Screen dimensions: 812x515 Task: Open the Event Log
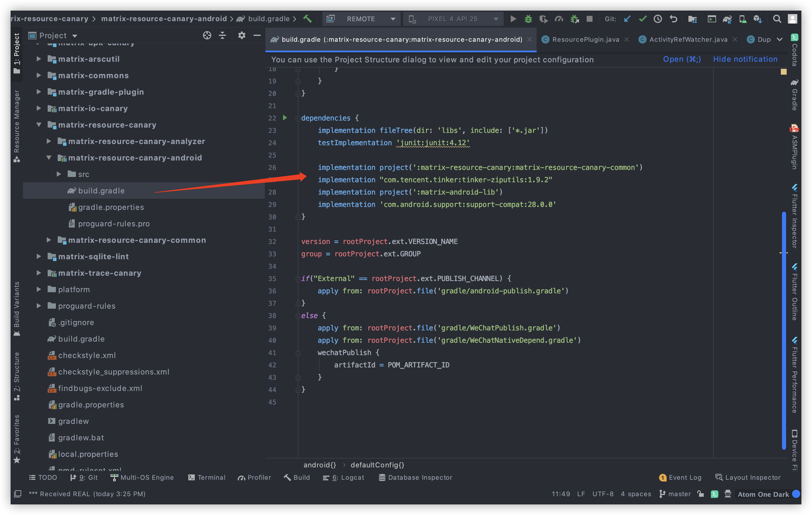(680, 477)
